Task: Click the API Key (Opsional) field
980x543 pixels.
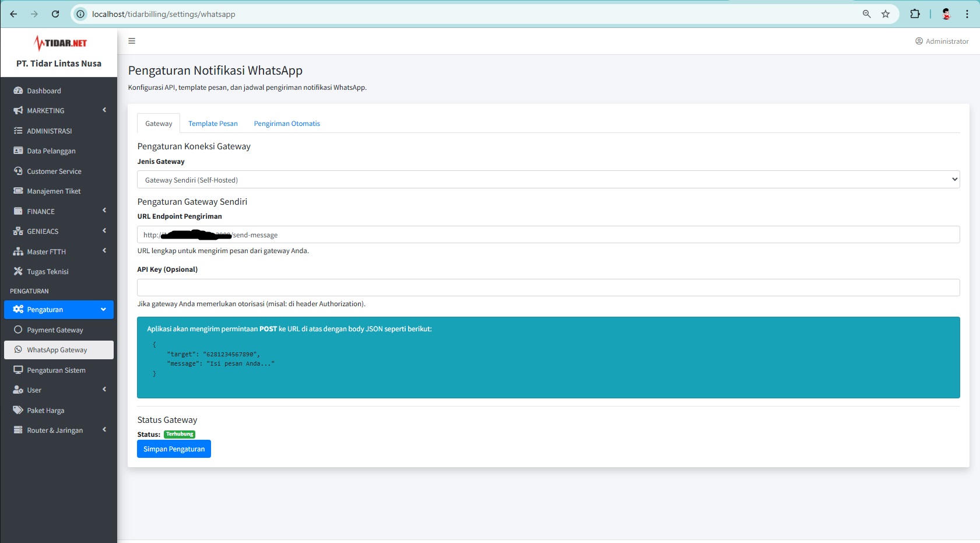Action: tap(548, 288)
